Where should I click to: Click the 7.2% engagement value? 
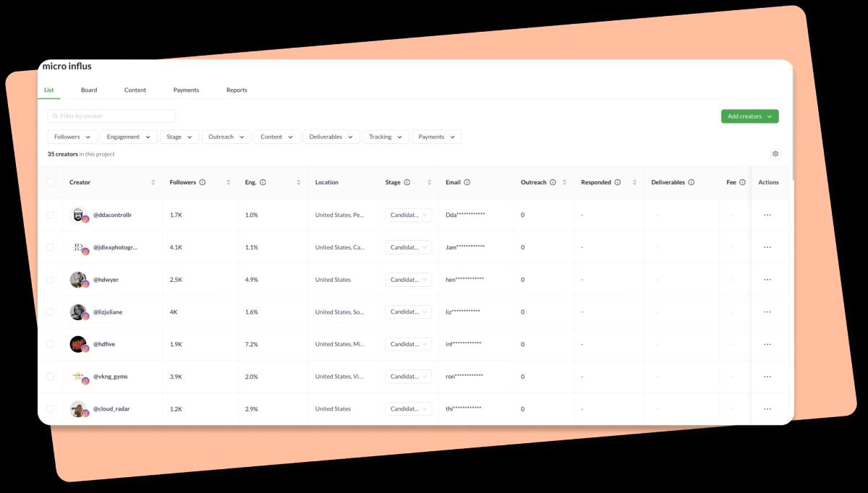[252, 344]
